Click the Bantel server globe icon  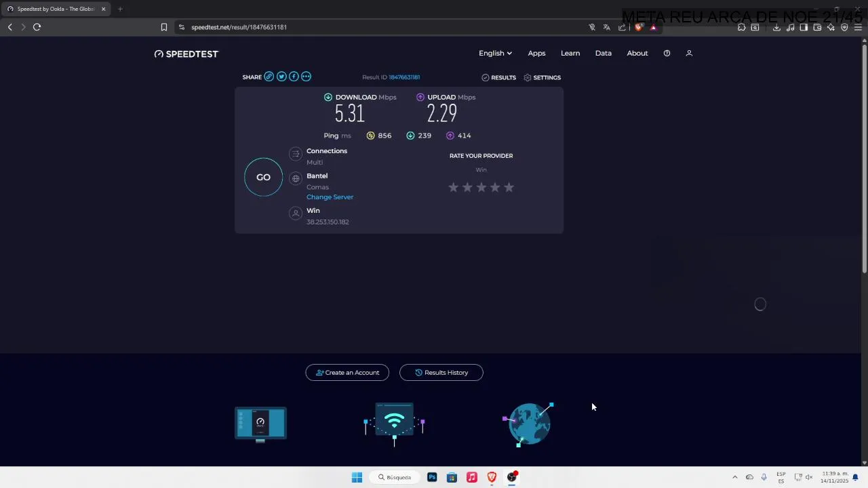(x=295, y=178)
